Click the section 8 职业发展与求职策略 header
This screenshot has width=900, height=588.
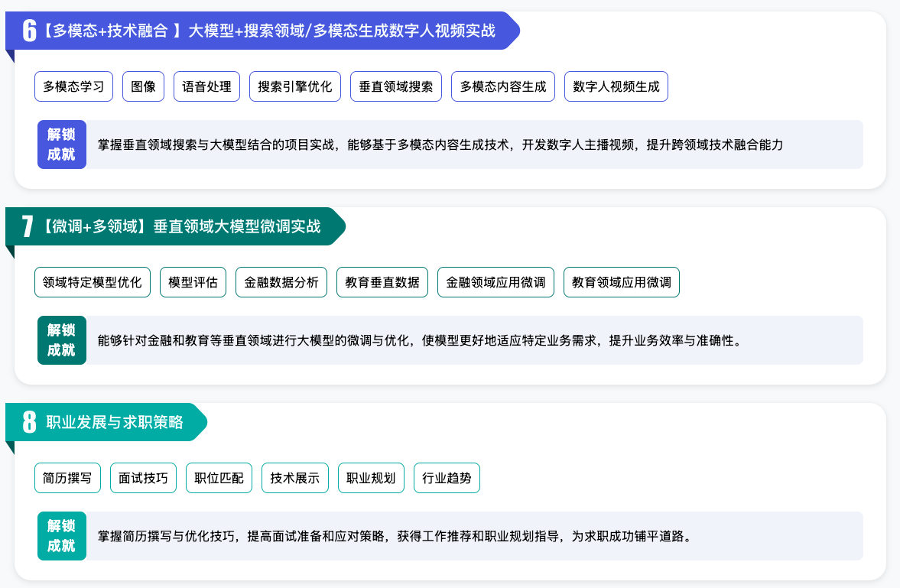coord(107,422)
